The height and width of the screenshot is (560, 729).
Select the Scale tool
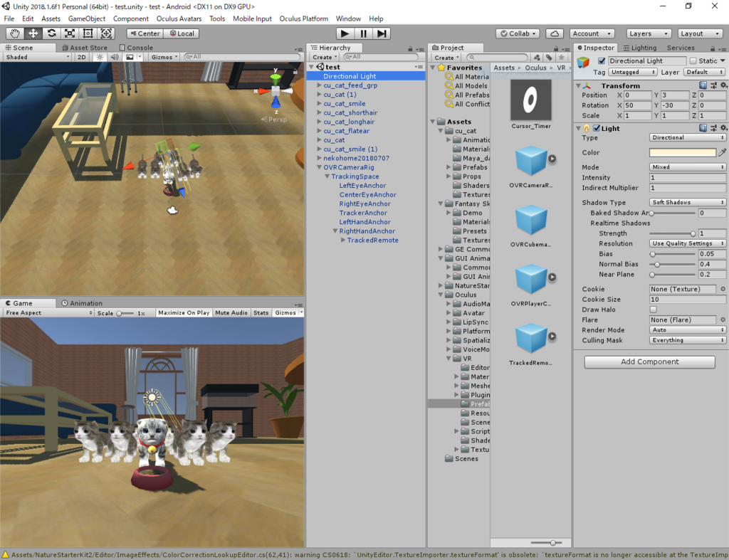pyautogui.click(x=69, y=33)
